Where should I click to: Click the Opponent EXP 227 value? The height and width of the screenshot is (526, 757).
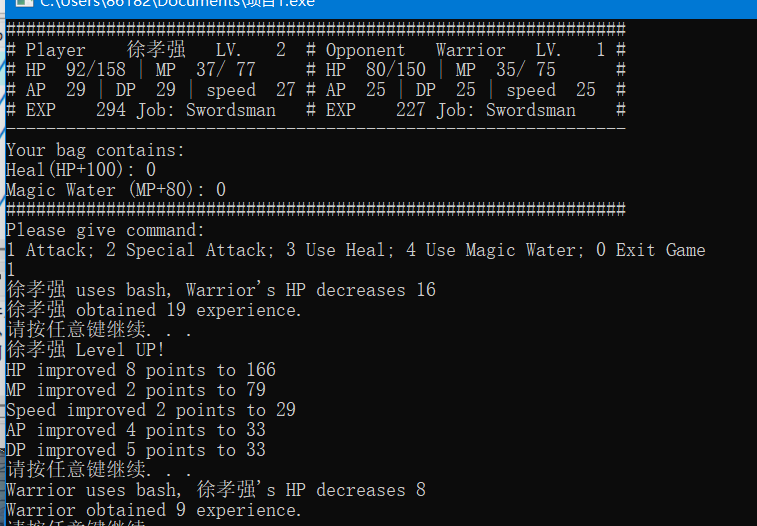pyautogui.click(x=411, y=110)
